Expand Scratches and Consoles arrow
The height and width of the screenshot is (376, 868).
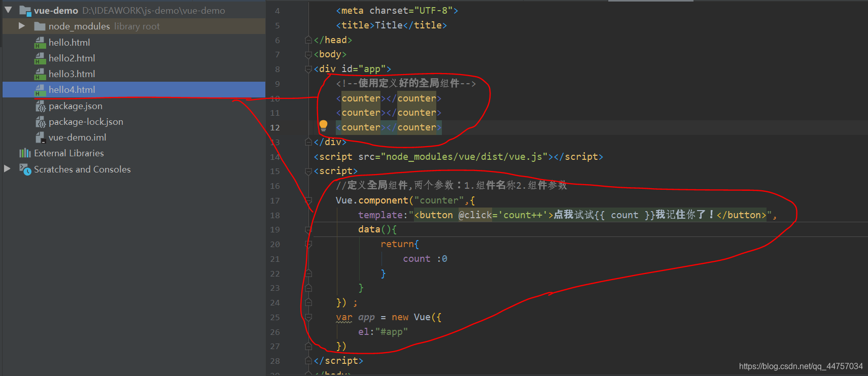point(7,168)
